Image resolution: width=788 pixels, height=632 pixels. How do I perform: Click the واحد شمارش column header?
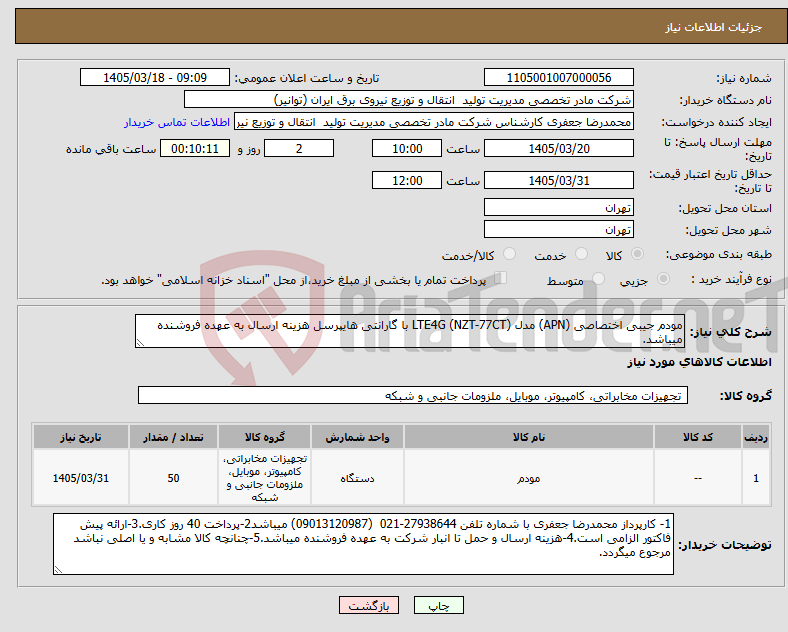357,437
